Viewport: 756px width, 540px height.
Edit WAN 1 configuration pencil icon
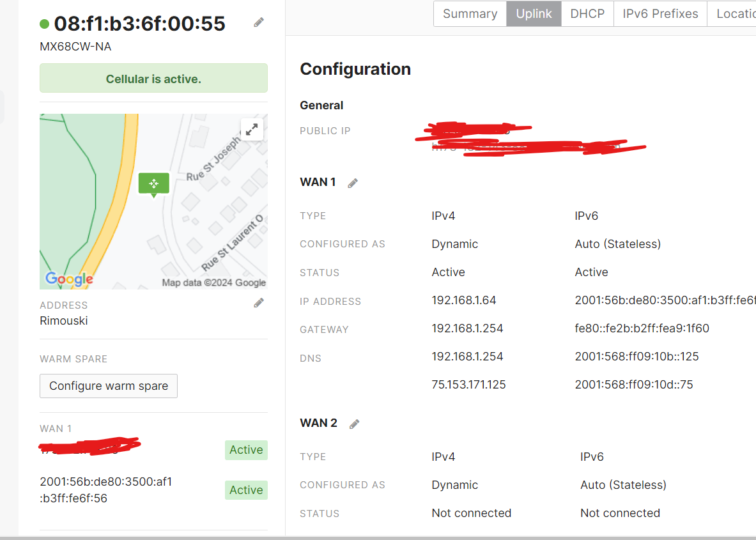click(353, 183)
